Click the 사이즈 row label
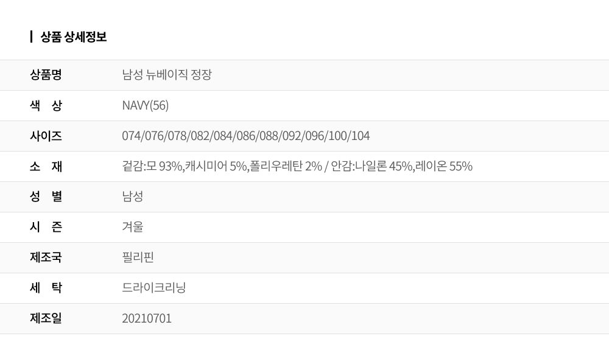 (x=46, y=136)
